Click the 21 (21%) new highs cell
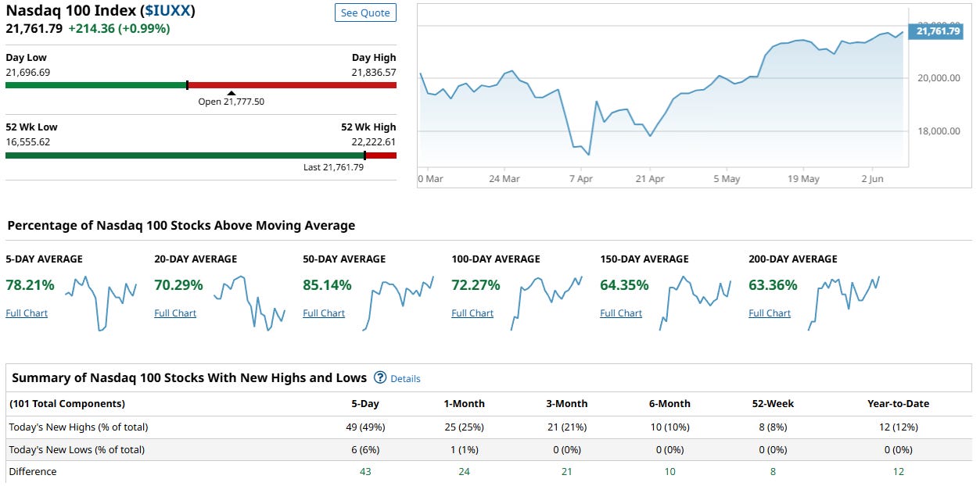The width and height of the screenshot is (980, 486). (x=567, y=427)
